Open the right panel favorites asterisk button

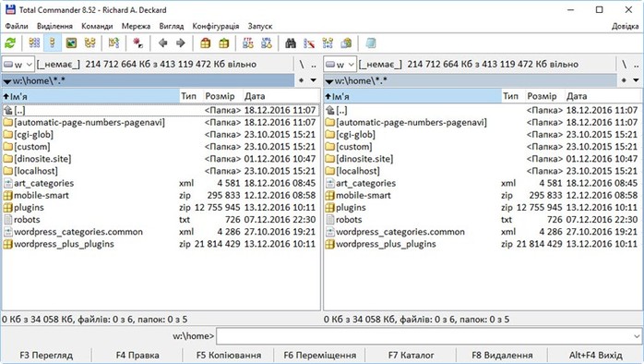624,80
